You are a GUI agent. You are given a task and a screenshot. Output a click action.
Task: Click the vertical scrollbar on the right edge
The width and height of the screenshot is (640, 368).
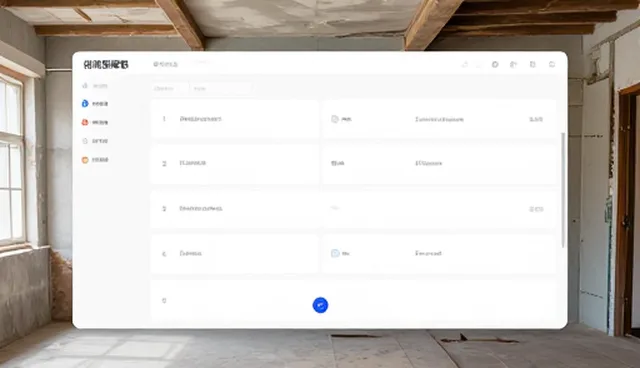pyautogui.click(x=563, y=190)
